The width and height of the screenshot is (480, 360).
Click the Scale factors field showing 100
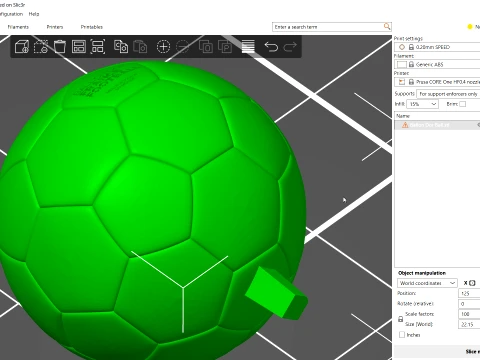pyautogui.click(x=469, y=314)
